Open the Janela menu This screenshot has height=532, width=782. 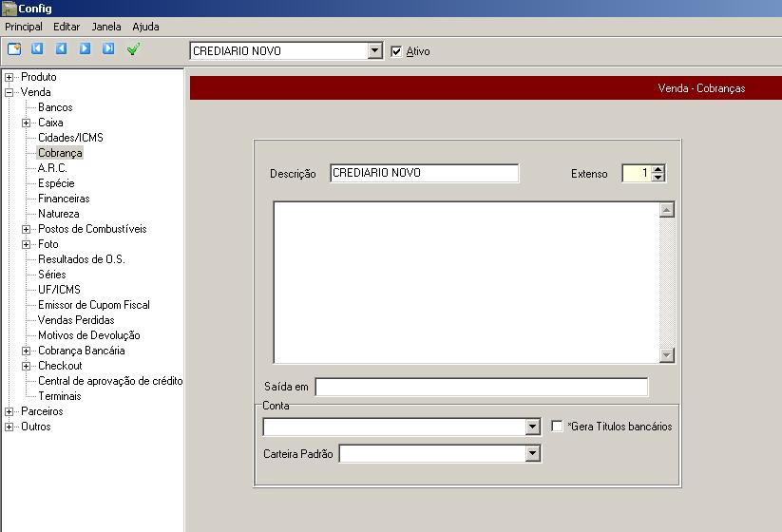106,27
